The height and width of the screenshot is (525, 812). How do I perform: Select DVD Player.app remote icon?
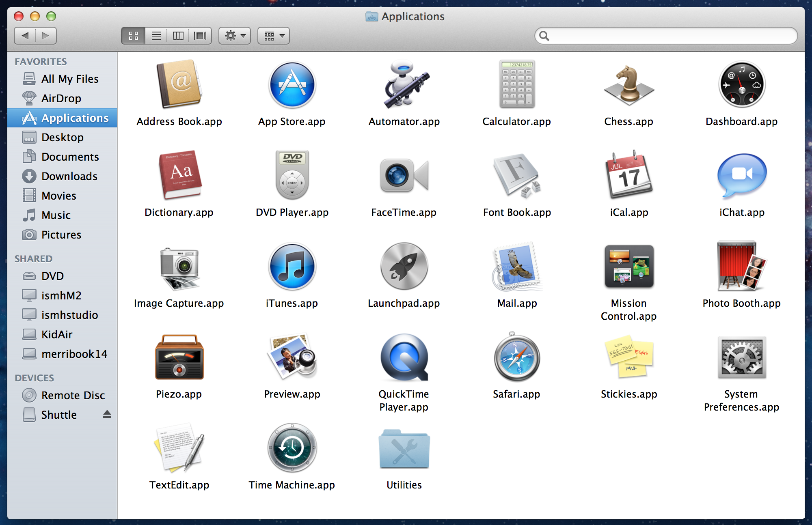(292, 175)
